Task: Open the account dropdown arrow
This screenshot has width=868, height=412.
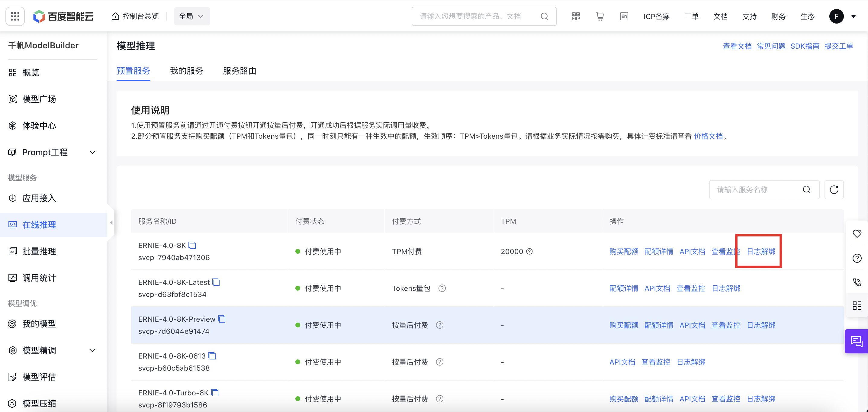Action: pos(854,16)
